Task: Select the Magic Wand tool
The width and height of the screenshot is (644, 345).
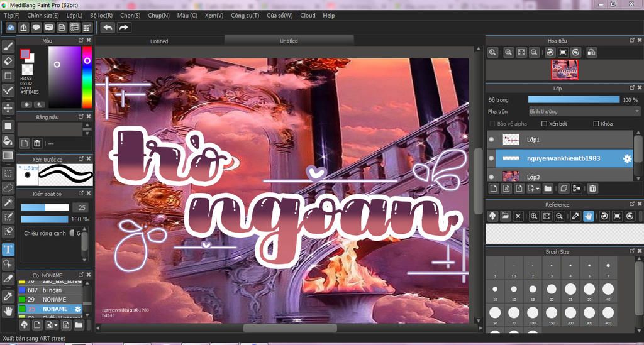Action: click(8, 202)
